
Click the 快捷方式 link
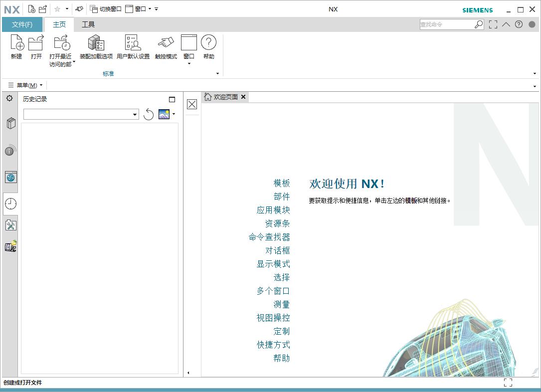click(x=273, y=345)
